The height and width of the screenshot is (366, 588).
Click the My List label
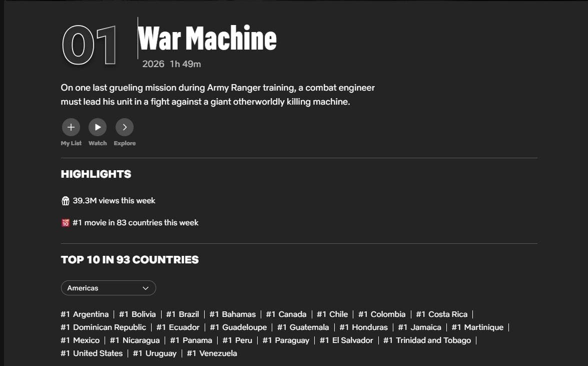(71, 143)
